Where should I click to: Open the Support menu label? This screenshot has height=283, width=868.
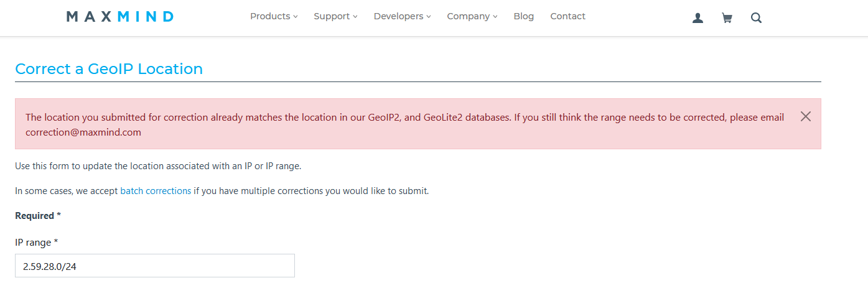click(332, 16)
